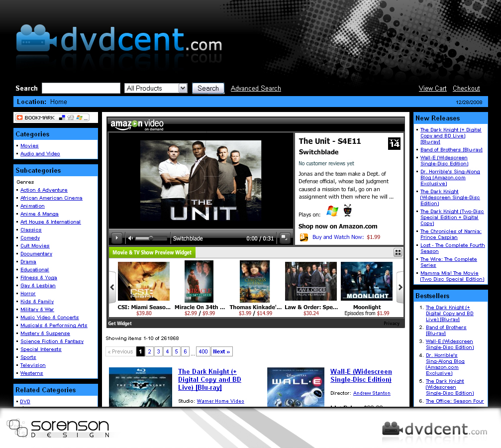
Task: Show previous titles in widget carousel
Action: tap(112, 287)
